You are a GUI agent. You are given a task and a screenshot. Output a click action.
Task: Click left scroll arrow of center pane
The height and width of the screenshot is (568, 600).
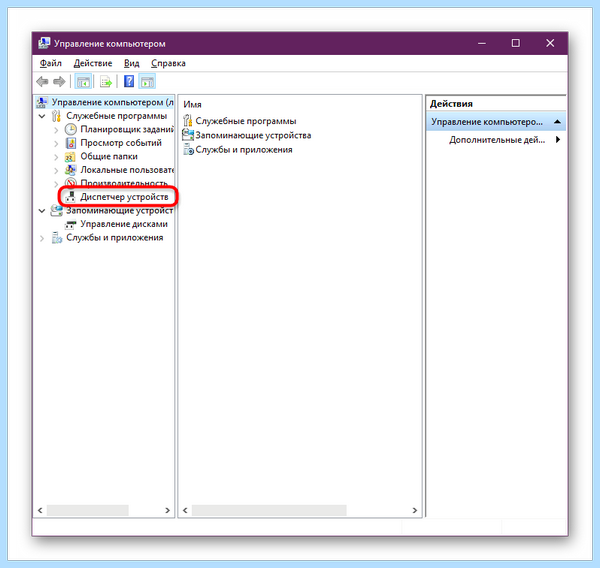coord(185,510)
